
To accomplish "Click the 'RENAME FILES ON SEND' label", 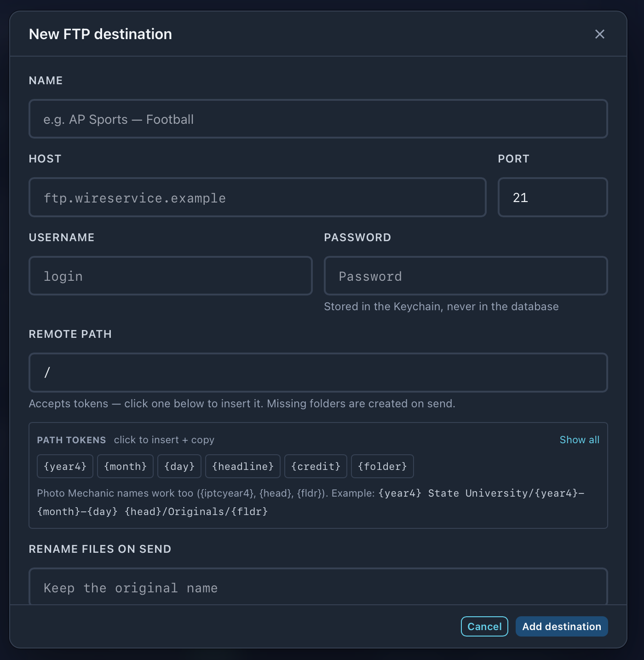I will pyautogui.click(x=100, y=549).
